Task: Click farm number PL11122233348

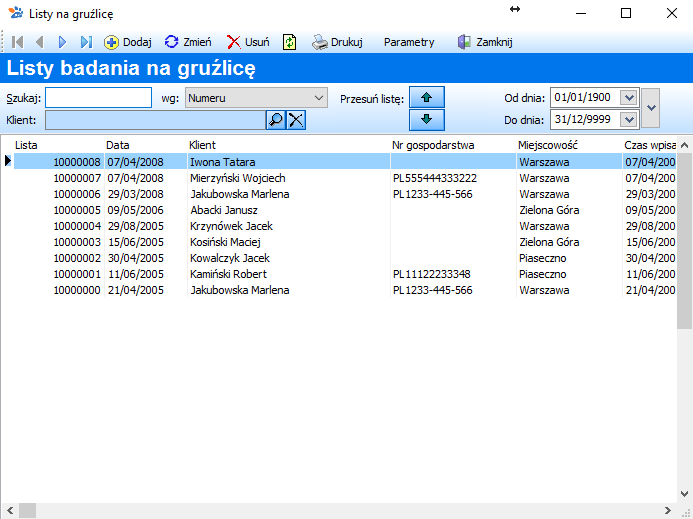Action: 431,274
